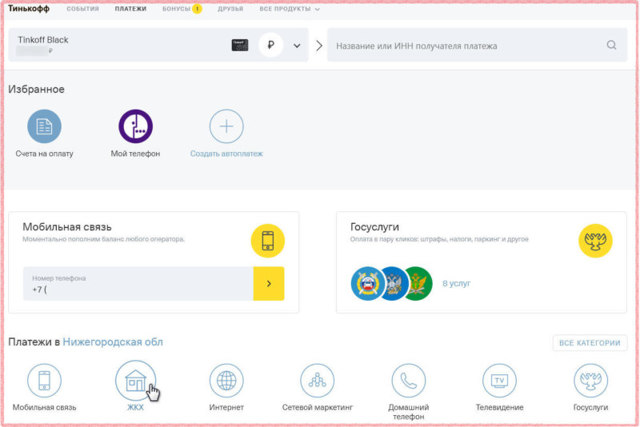
Task: Click the ruble currency round icon
Action: coord(271,45)
